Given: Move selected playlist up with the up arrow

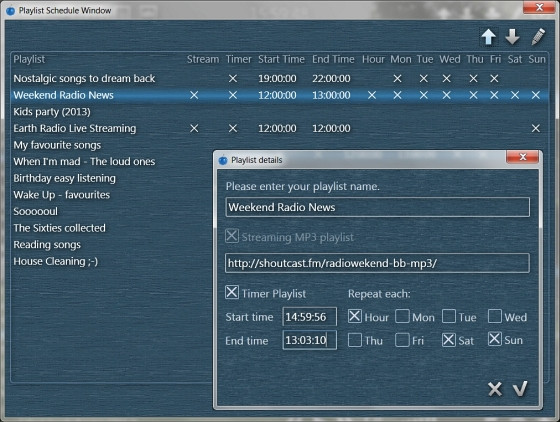Looking at the screenshot, I should coord(488,37).
